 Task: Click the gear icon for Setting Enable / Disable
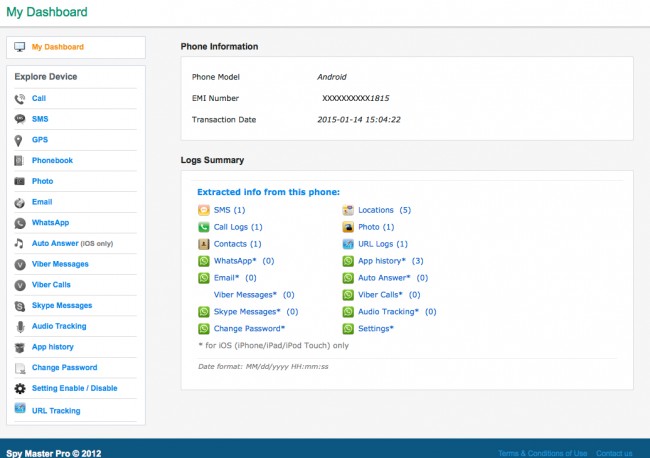19,388
